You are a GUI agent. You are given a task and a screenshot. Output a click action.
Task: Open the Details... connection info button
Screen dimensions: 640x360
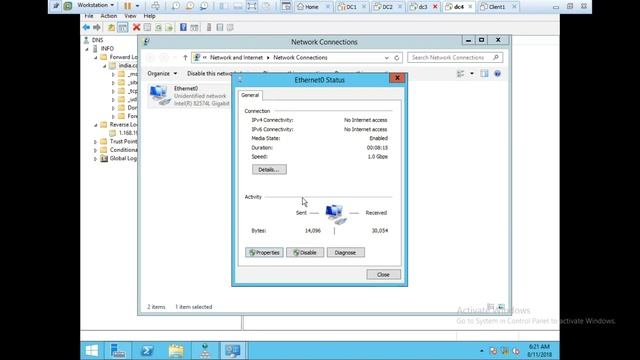269,169
